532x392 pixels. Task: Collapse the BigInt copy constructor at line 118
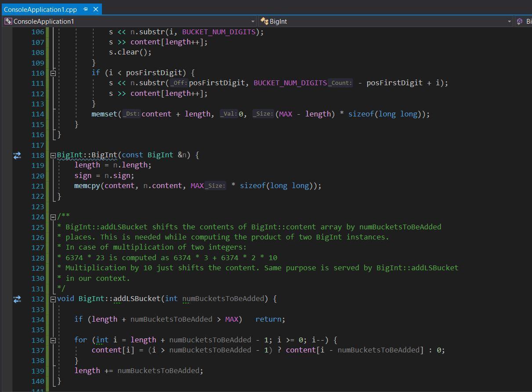pyautogui.click(x=52, y=155)
